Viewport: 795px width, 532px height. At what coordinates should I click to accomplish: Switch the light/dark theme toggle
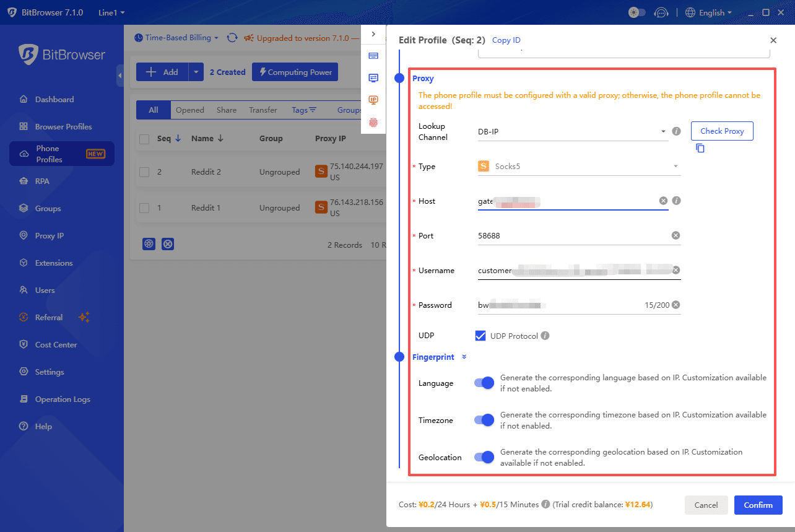click(636, 12)
